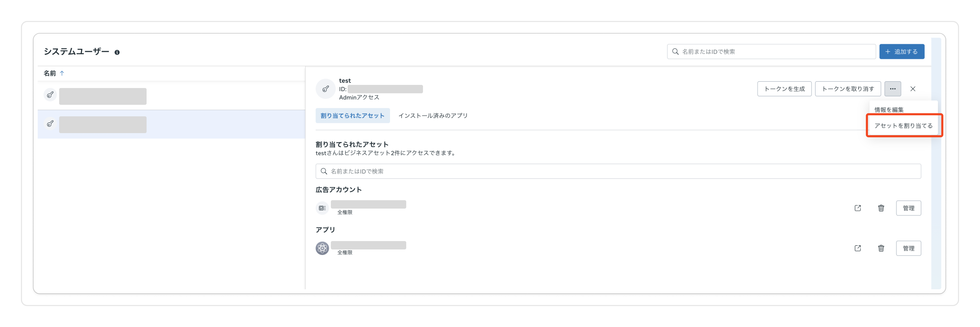Select the key icon of the highlighted system user
The height and width of the screenshot is (327, 980).
click(x=50, y=124)
